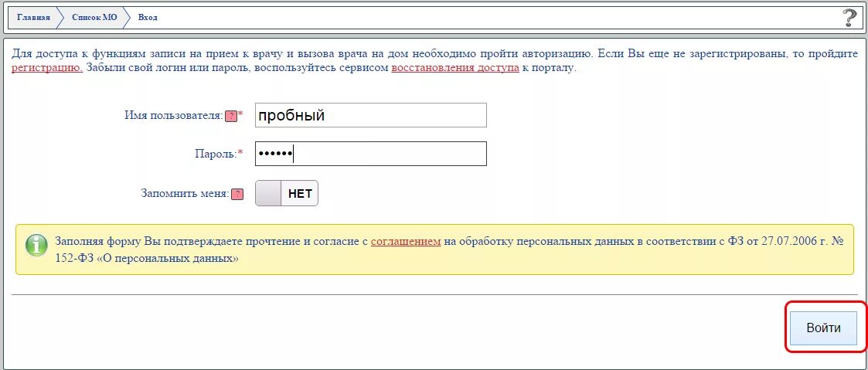Click the Пароль label text
The image size is (868, 370).
[216, 154]
